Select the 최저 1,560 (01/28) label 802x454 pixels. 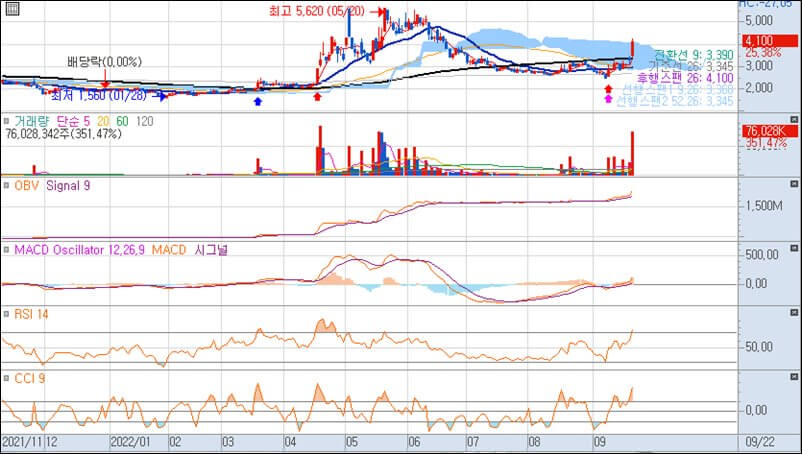(99, 95)
